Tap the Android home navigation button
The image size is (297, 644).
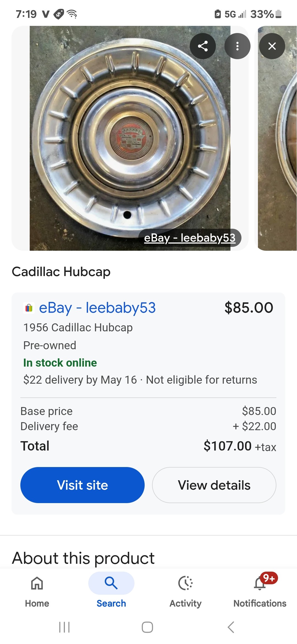(x=147, y=627)
